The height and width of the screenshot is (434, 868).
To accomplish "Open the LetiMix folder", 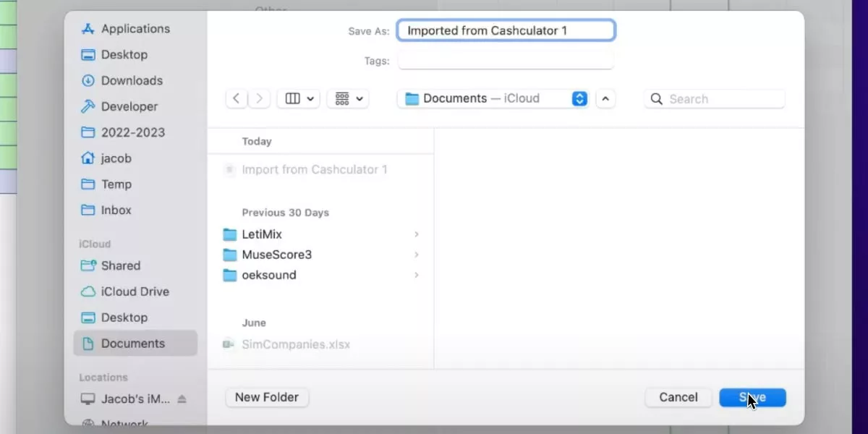I will (320, 234).
